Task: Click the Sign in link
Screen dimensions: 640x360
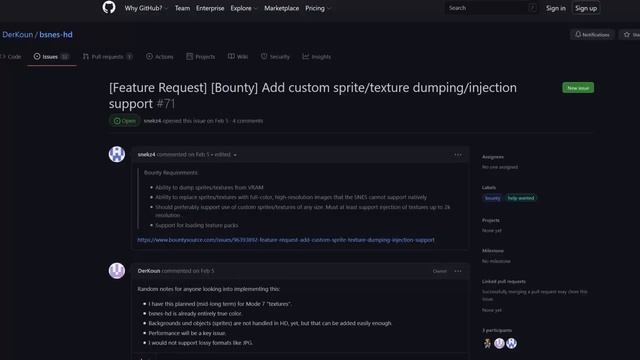Action: [x=556, y=8]
